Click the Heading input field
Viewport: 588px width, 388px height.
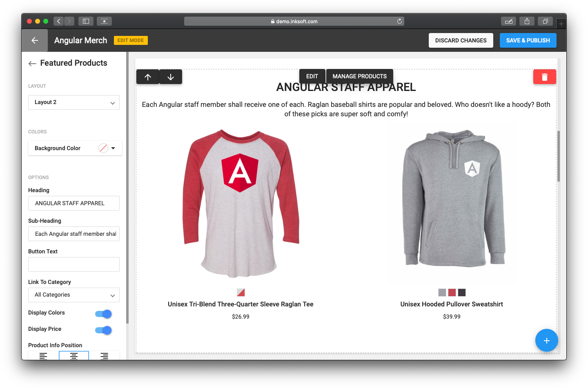pos(74,203)
